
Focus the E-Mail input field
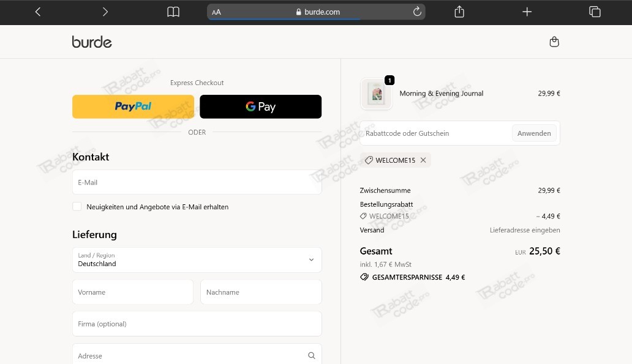pyautogui.click(x=197, y=182)
